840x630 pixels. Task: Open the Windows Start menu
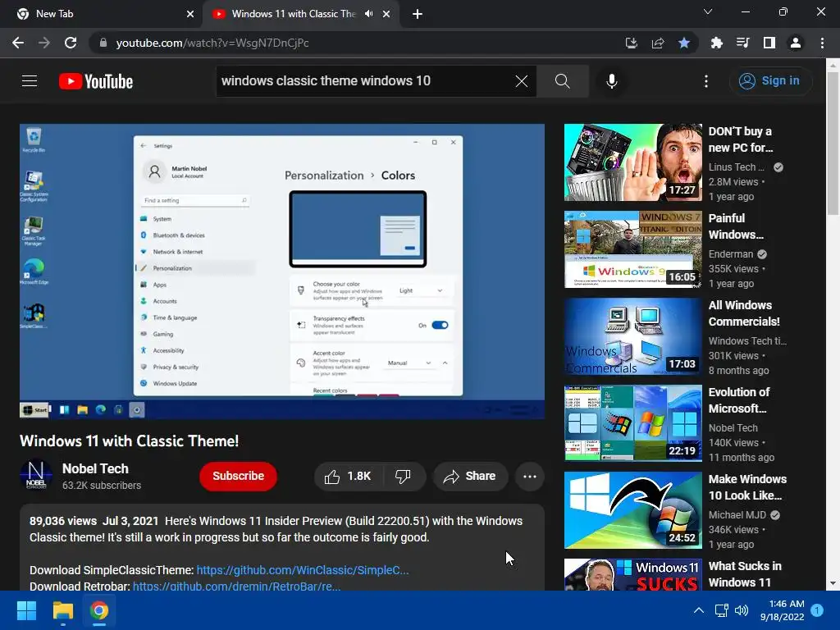[26, 610]
